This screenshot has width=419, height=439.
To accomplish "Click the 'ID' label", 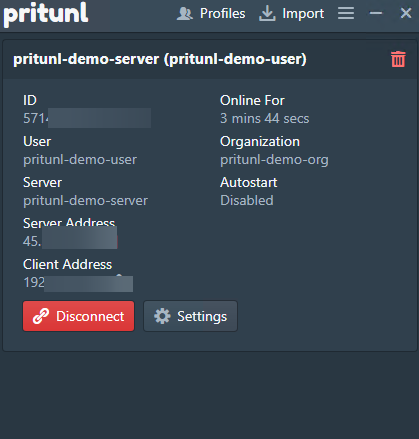I will click(x=30, y=100).
